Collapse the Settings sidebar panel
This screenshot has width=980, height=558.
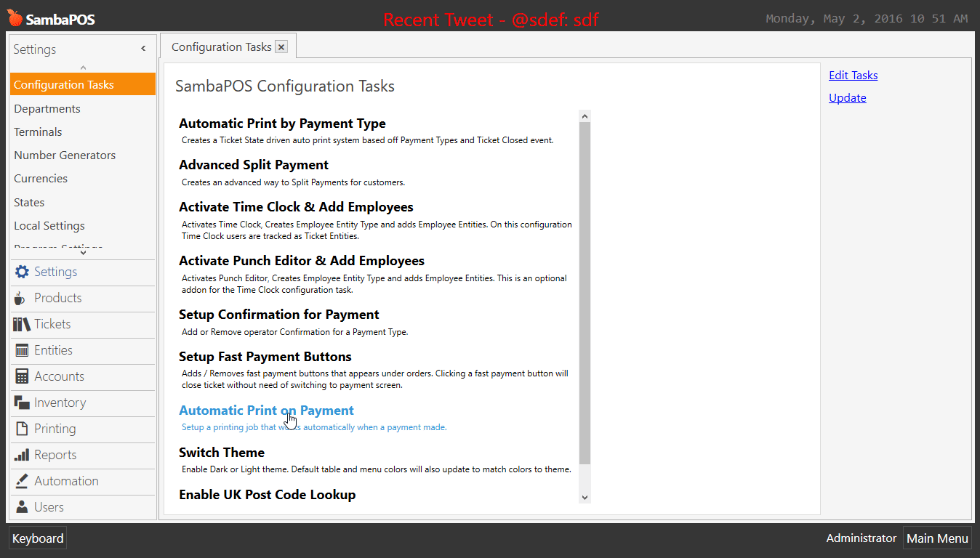[143, 49]
